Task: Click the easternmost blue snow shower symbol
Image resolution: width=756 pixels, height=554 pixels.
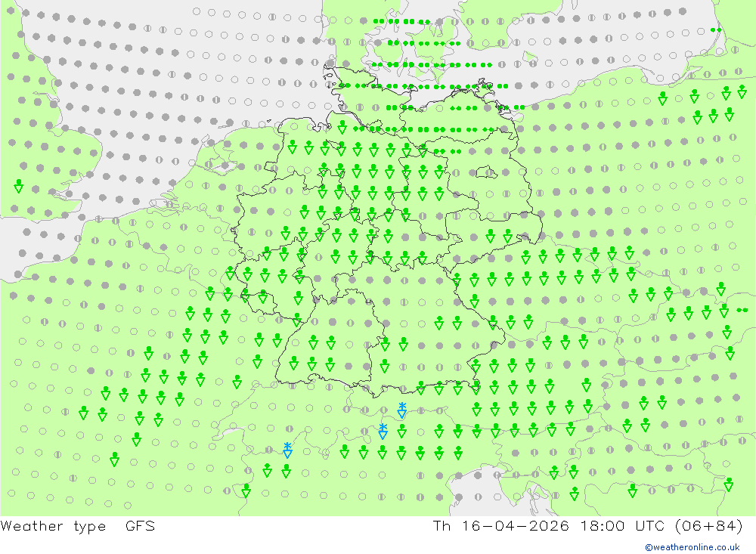Action: 402,410
